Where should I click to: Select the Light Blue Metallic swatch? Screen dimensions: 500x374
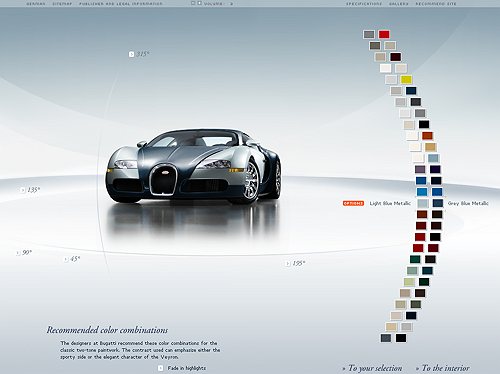(x=423, y=203)
